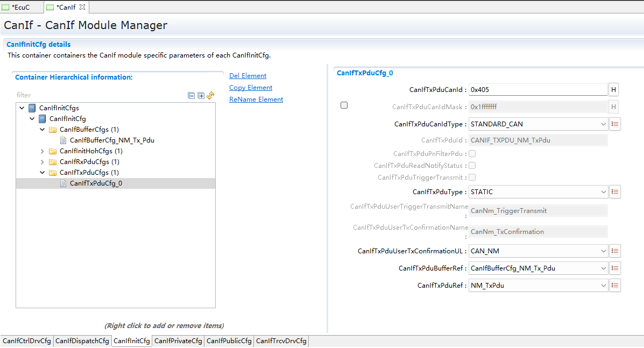
Task: Click list icon next to CanIfTxPduType
Action: [615, 192]
